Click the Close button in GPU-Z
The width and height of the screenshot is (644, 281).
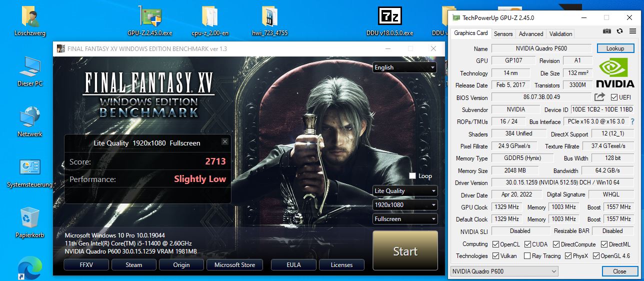(619, 271)
